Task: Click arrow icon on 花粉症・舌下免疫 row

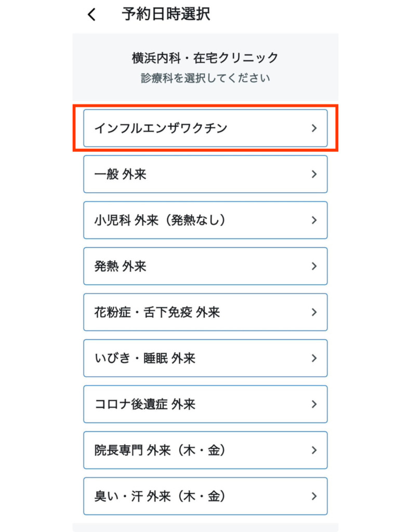Action: pos(314,312)
